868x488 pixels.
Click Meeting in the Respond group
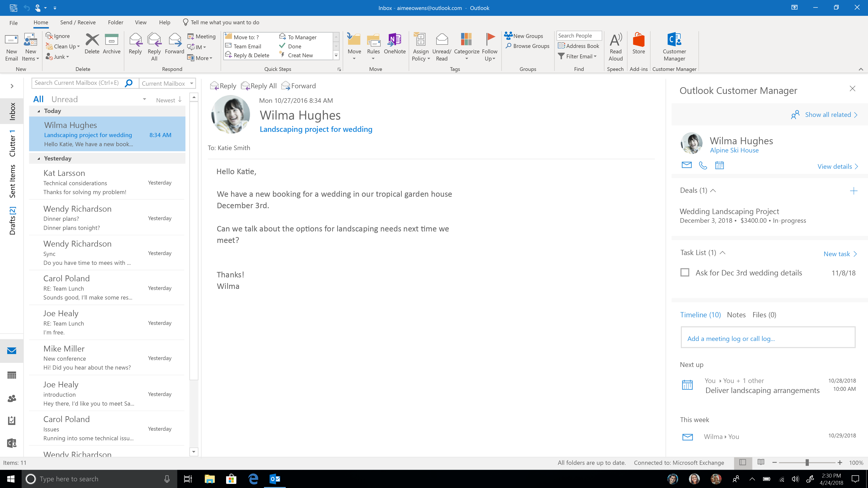coord(202,36)
